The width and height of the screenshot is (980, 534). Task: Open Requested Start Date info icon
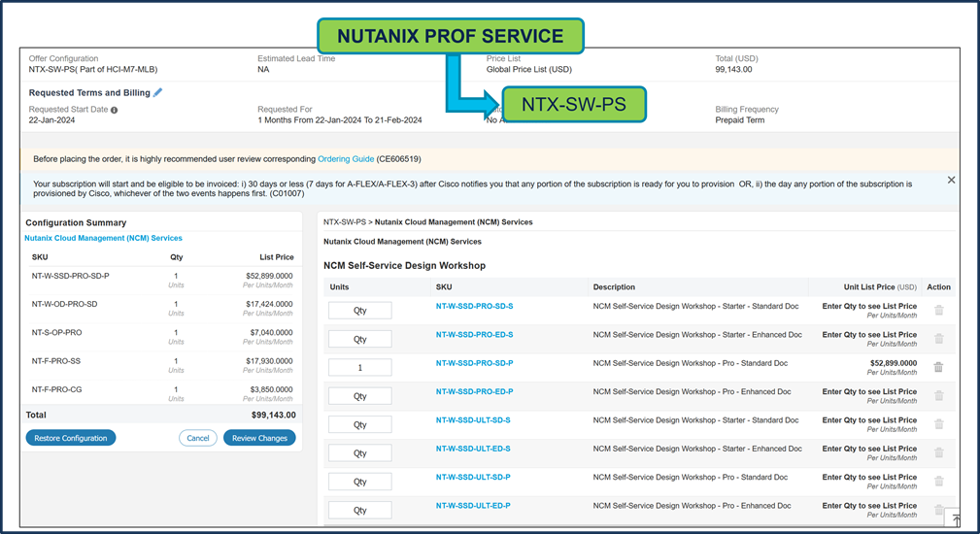point(114,110)
